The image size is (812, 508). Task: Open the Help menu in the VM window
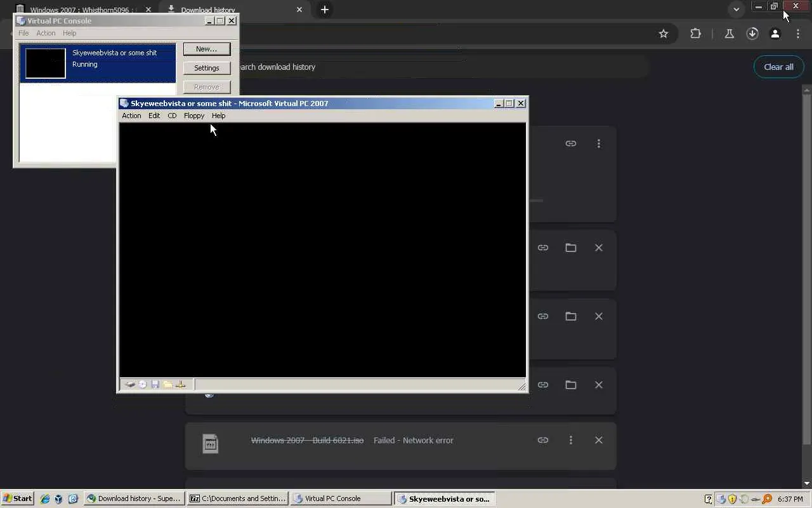pos(218,116)
